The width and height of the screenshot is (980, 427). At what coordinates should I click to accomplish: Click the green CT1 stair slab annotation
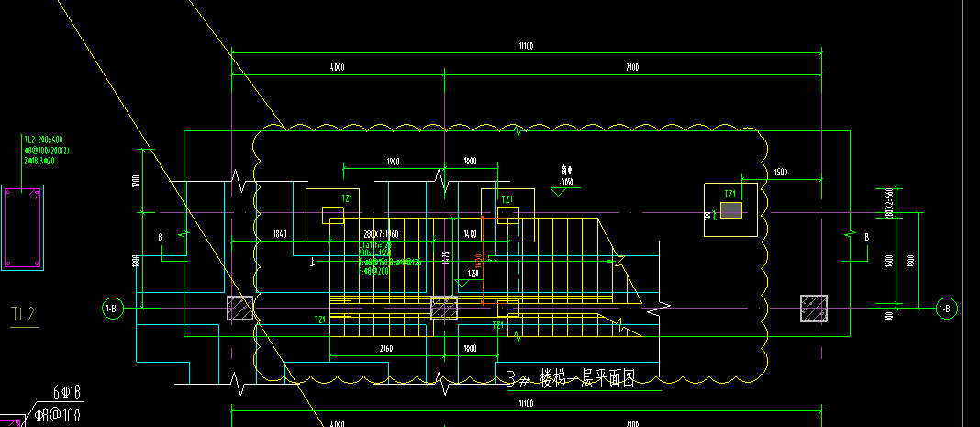[x=389, y=258]
